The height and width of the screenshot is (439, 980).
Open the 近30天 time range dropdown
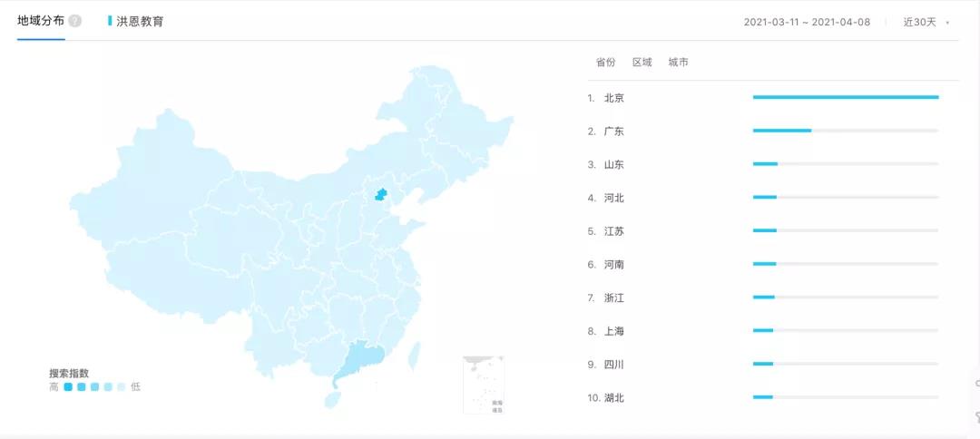click(x=926, y=22)
